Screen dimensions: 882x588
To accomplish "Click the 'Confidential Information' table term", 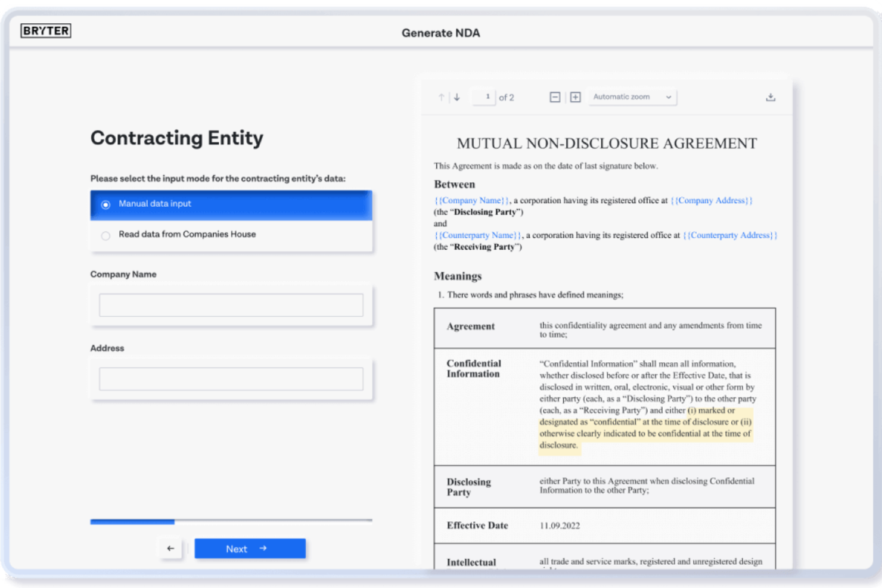I will pyautogui.click(x=474, y=369).
